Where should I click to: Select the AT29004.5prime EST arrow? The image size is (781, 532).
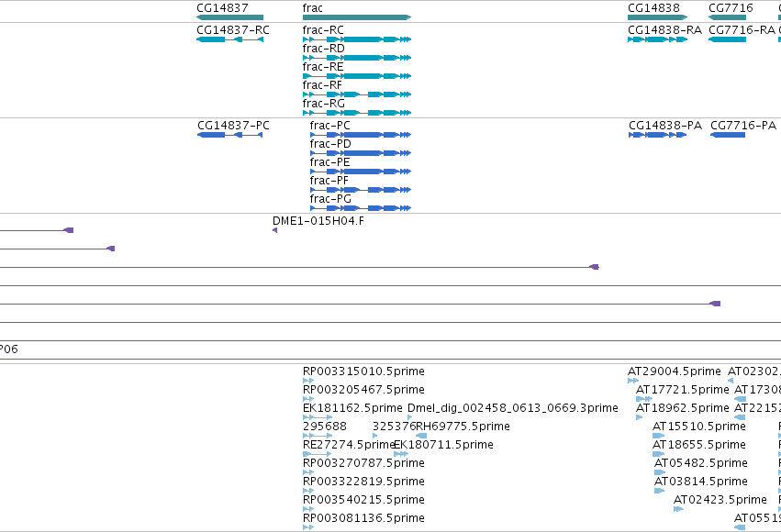(x=633, y=381)
